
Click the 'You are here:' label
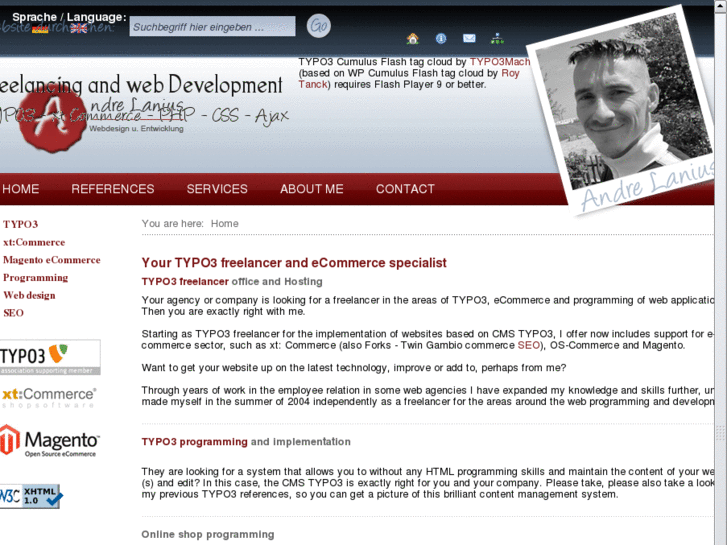click(172, 224)
